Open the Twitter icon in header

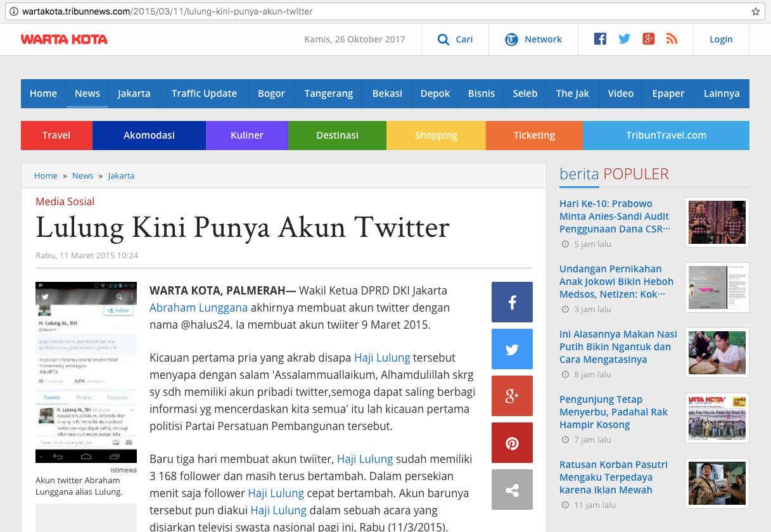point(624,39)
